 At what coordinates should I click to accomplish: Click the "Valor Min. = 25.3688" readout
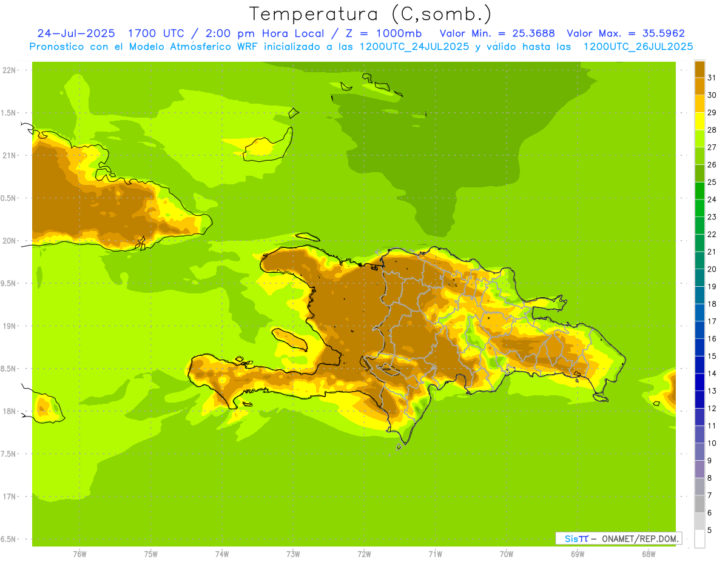point(497,33)
